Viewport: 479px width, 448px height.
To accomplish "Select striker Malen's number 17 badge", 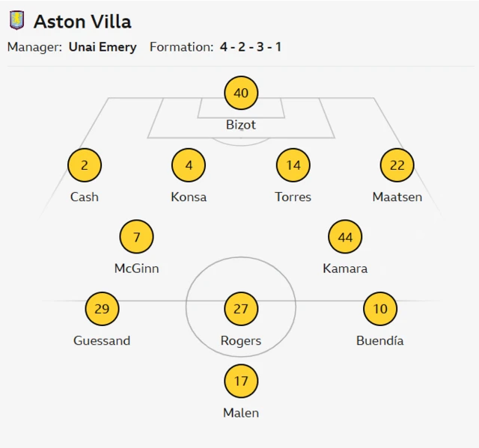I will pos(241,381).
